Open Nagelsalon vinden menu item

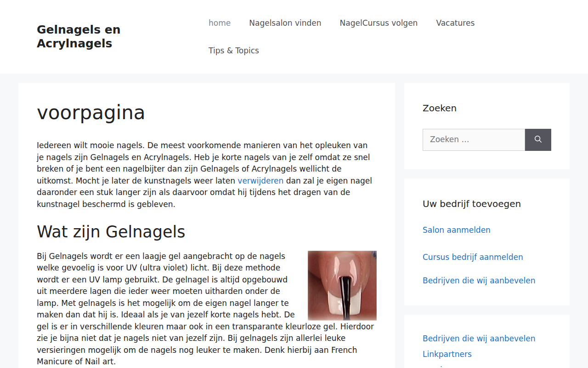click(x=285, y=23)
